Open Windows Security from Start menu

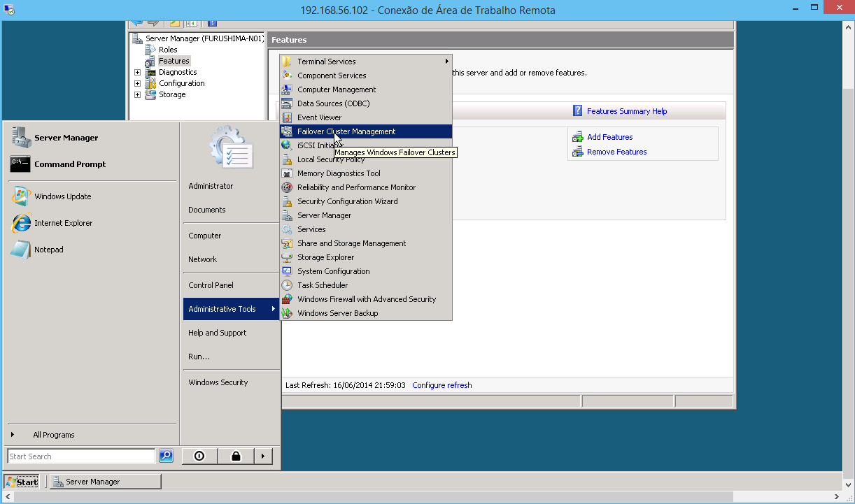tap(231, 382)
